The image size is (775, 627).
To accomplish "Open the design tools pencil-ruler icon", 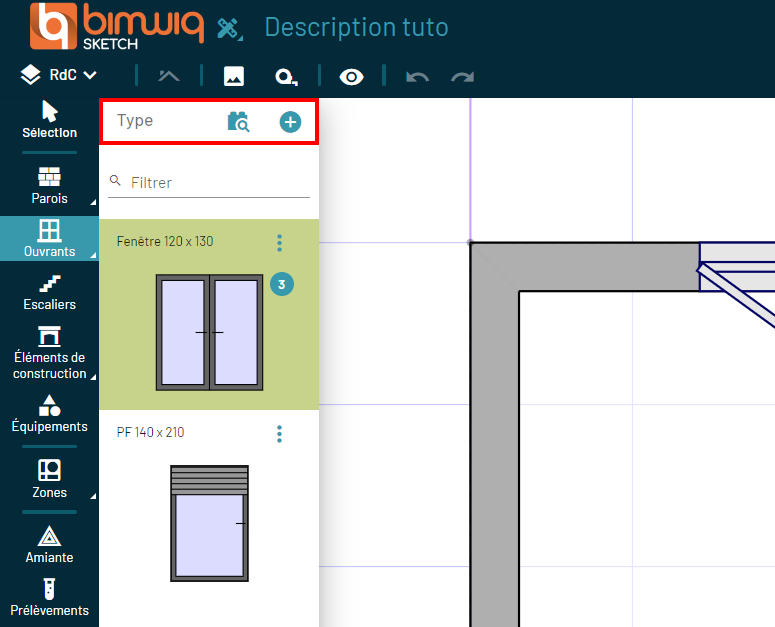I will 229,29.
